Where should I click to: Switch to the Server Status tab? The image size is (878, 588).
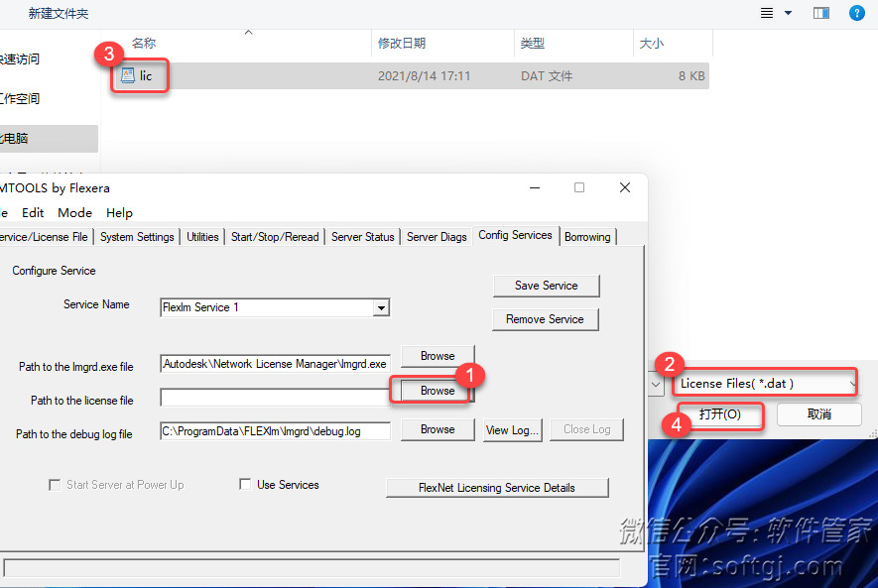pyautogui.click(x=362, y=237)
